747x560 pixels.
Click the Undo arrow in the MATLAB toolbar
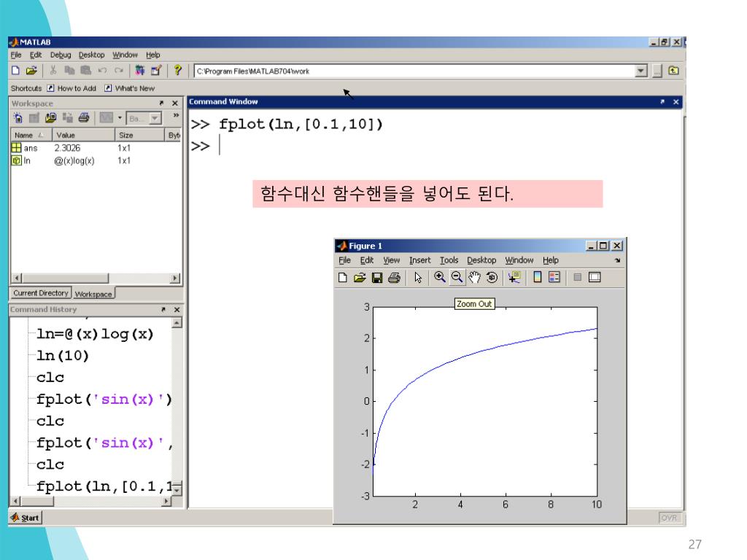[x=102, y=71]
